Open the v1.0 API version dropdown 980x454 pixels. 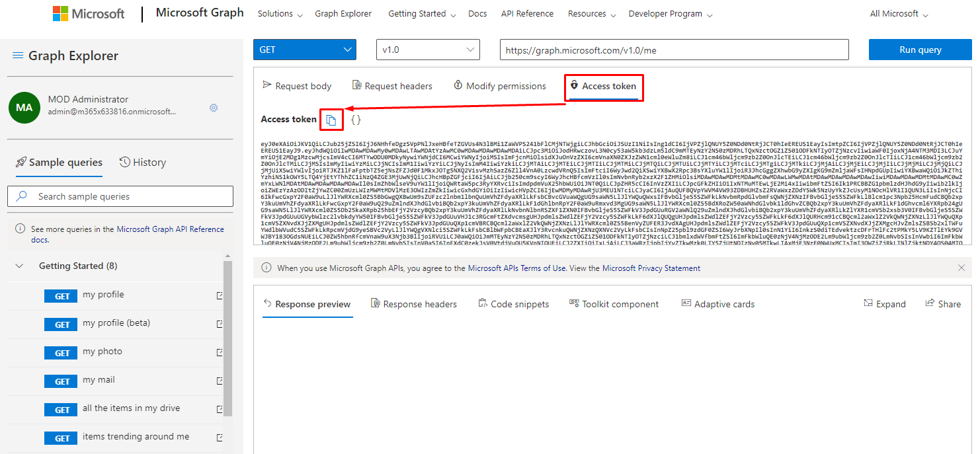click(427, 50)
